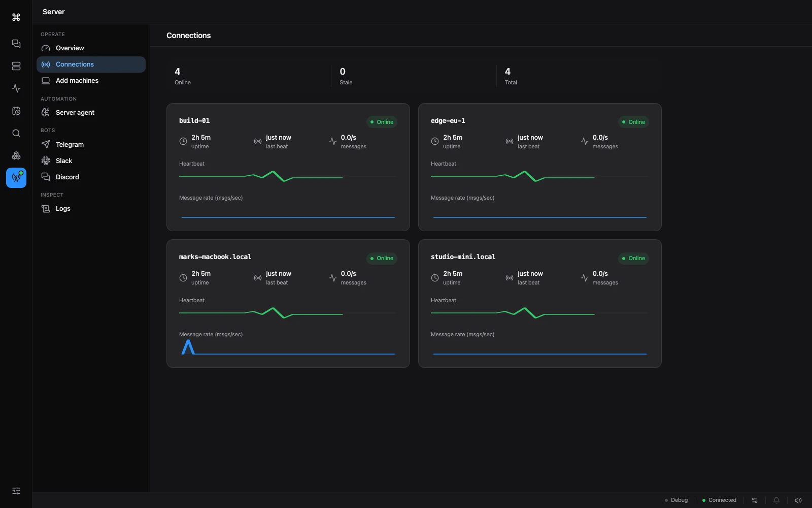
Task: Select the highlighted broadcast server rail icon
Action: click(x=16, y=178)
